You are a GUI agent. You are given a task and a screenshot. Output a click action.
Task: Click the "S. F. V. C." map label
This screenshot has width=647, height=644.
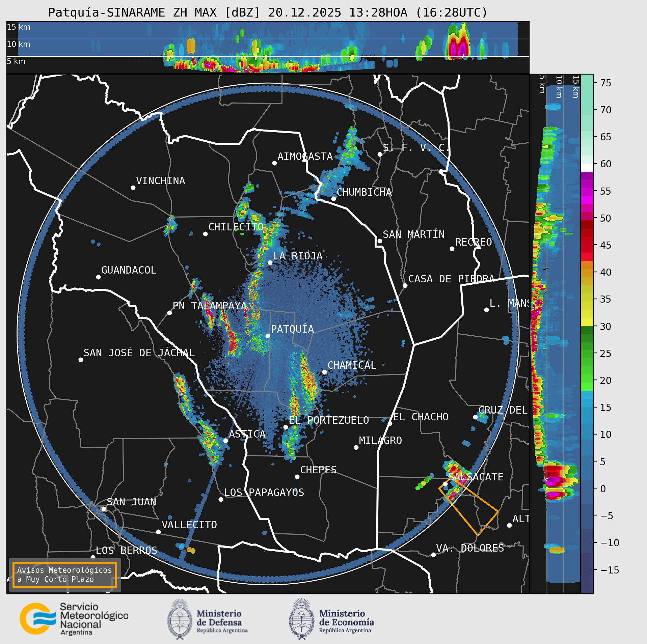click(416, 148)
